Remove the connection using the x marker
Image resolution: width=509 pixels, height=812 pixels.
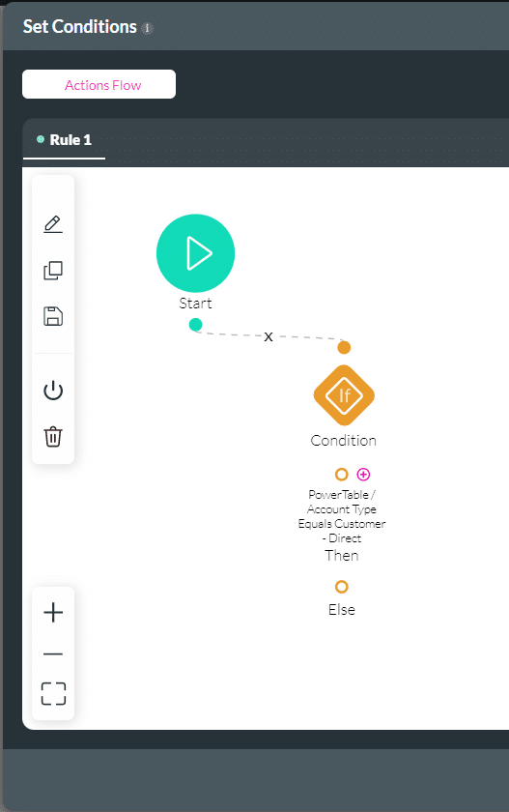(268, 336)
